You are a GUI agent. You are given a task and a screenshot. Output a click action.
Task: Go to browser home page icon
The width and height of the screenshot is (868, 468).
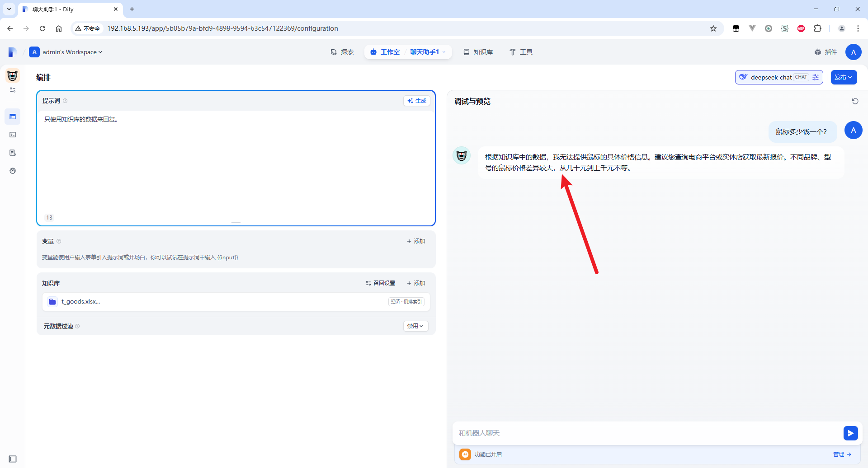[59, 28]
